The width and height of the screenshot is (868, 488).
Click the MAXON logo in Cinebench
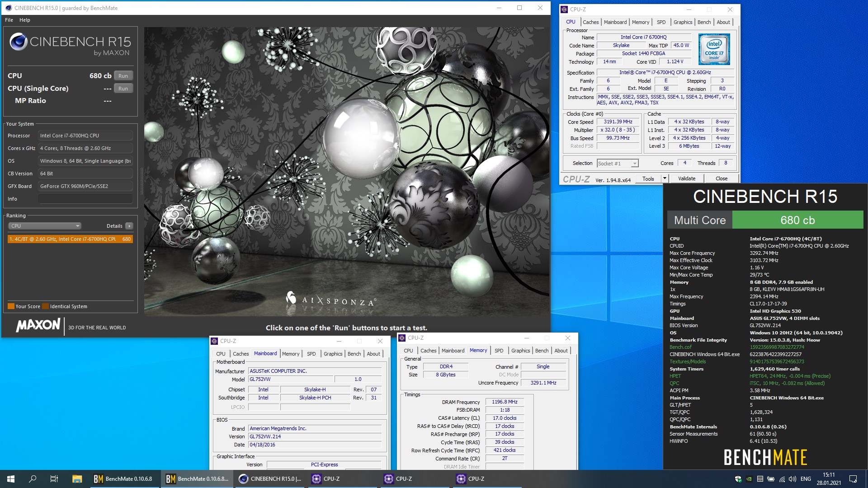pyautogui.click(x=38, y=325)
